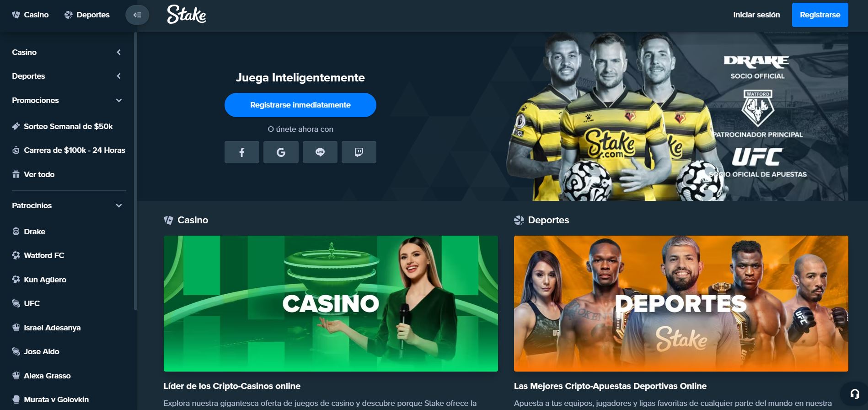Open the live support headset icon
The width and height of the screenshot is (868, 410).
pos(855,394)
